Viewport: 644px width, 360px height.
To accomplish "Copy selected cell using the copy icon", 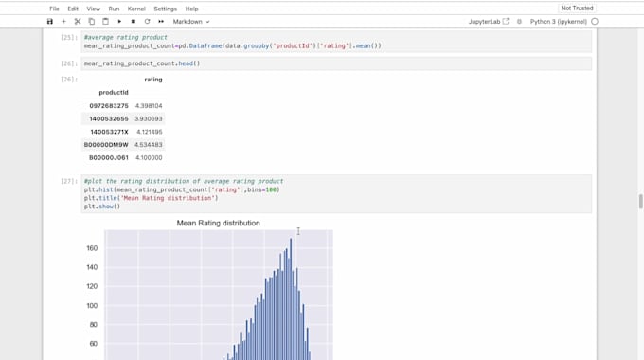I will (x=92, y=22).
